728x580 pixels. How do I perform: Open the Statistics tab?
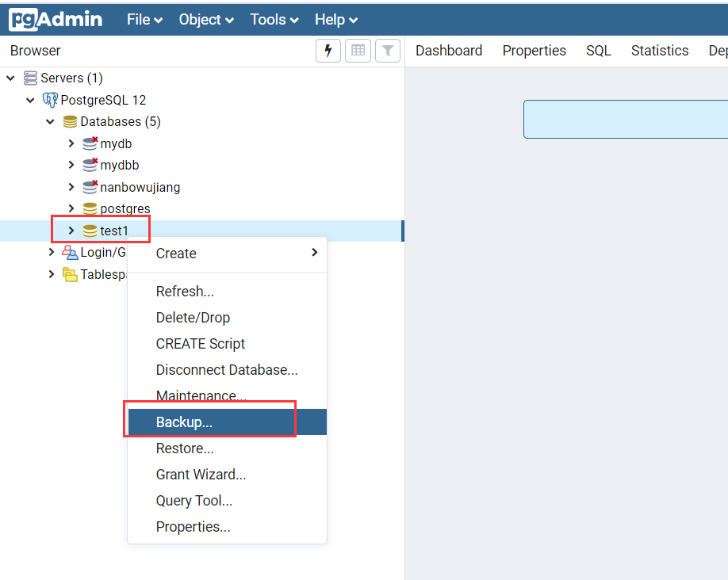pyautogui.click(x=659, y=51)
